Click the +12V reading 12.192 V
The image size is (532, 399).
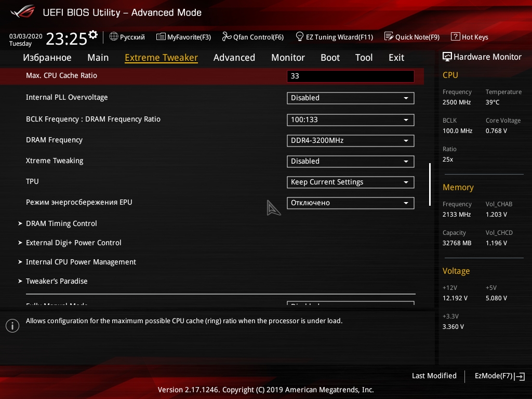coord(455,298)
